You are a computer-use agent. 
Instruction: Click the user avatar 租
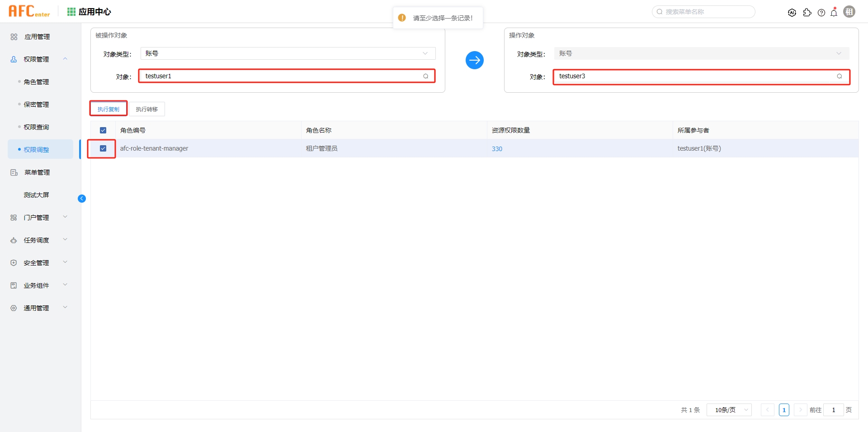tap(849, 12)
